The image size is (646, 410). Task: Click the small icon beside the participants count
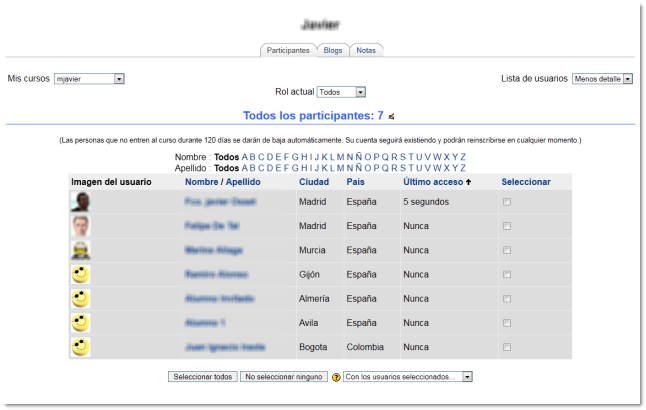(392, 116)
